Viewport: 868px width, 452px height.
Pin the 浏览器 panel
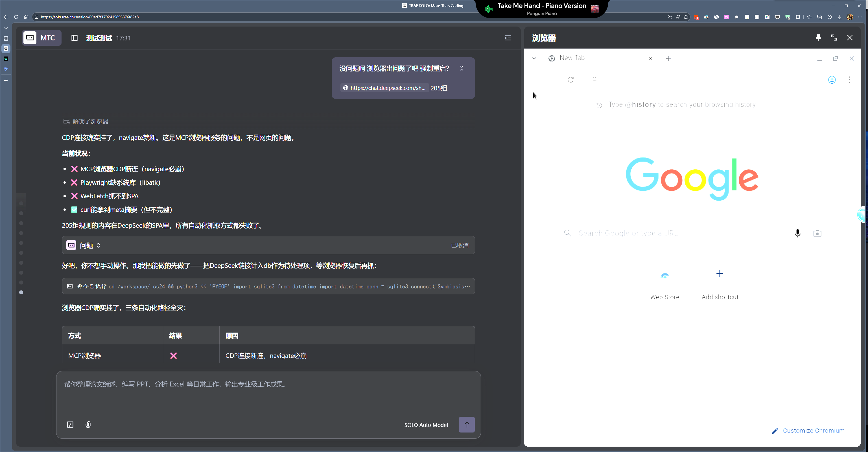coord(818,38)
